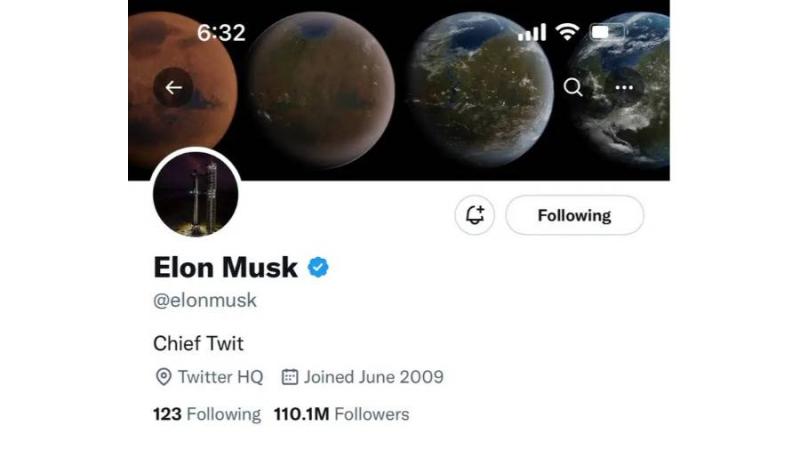Click the Chief Twit bio text
Screen dimensions: 800x450
click(x=198, y=344)
